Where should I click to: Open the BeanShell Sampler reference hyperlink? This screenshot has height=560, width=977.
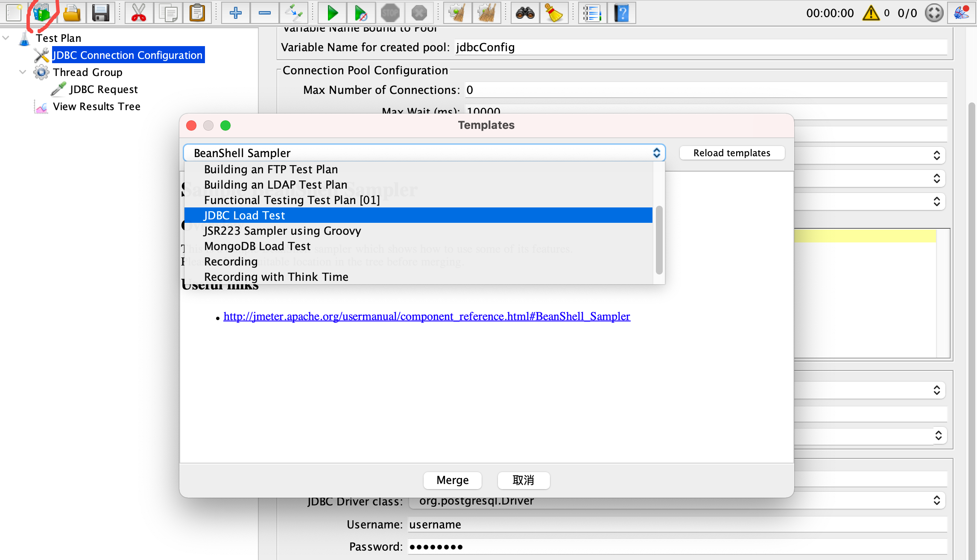point(427,316)
